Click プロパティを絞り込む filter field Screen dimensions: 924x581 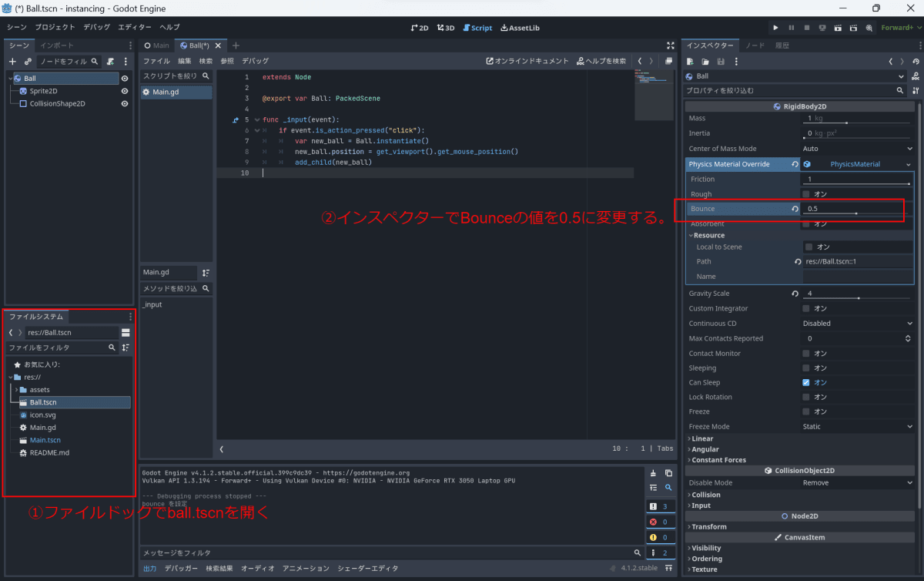(x=796, y=90)
